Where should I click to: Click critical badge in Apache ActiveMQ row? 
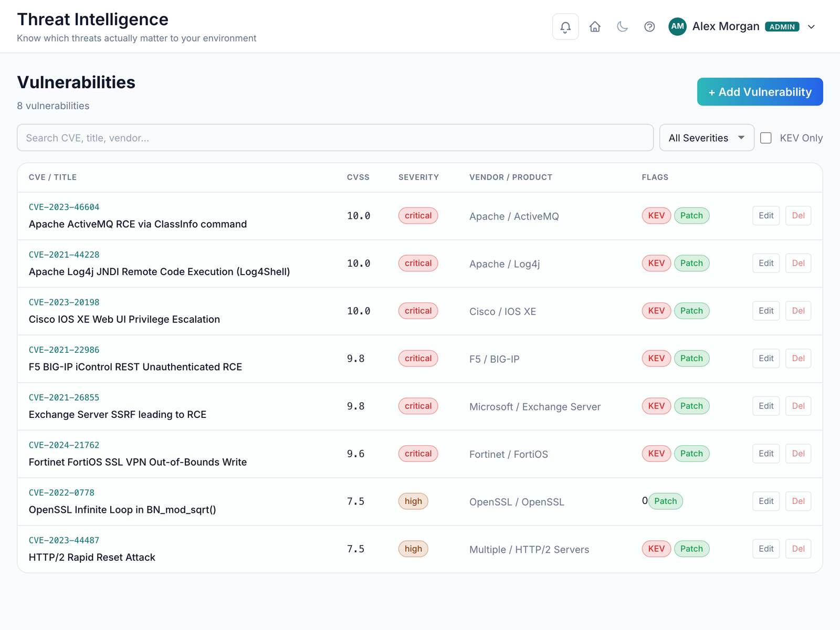[x=418, y=216]
